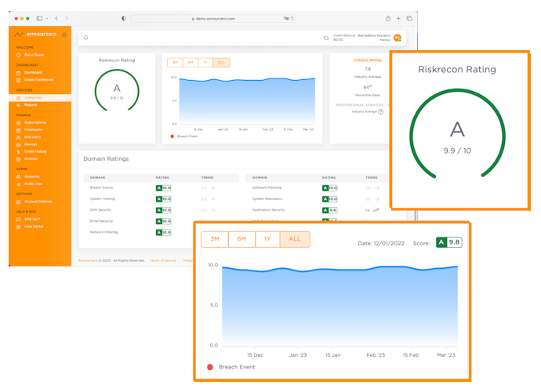Click the Credit History dollar icon
The height and width of the screenshot is (392, 541).
[18, 152]
